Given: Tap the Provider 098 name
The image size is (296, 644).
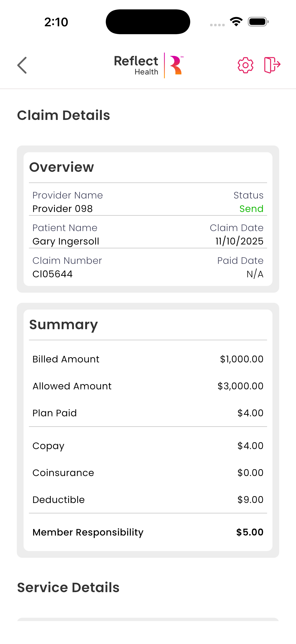Looking at the screenshot, I should click(x=62, y=209).
